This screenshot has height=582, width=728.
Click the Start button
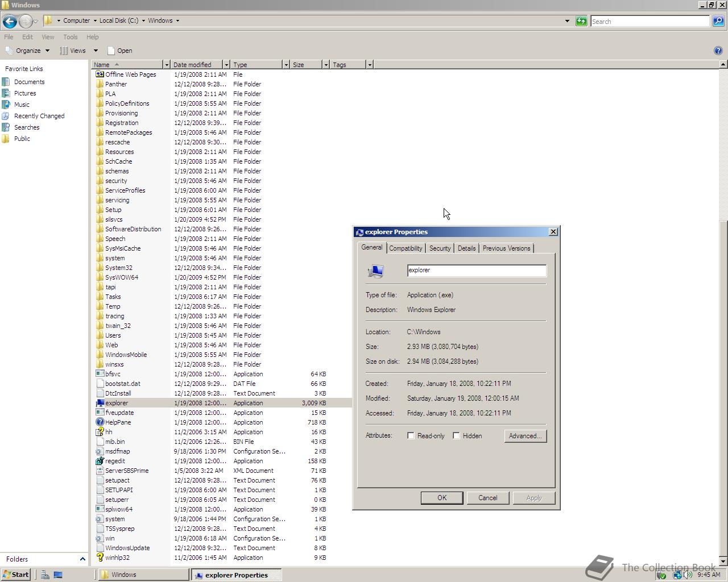click(x=15, y=575)
